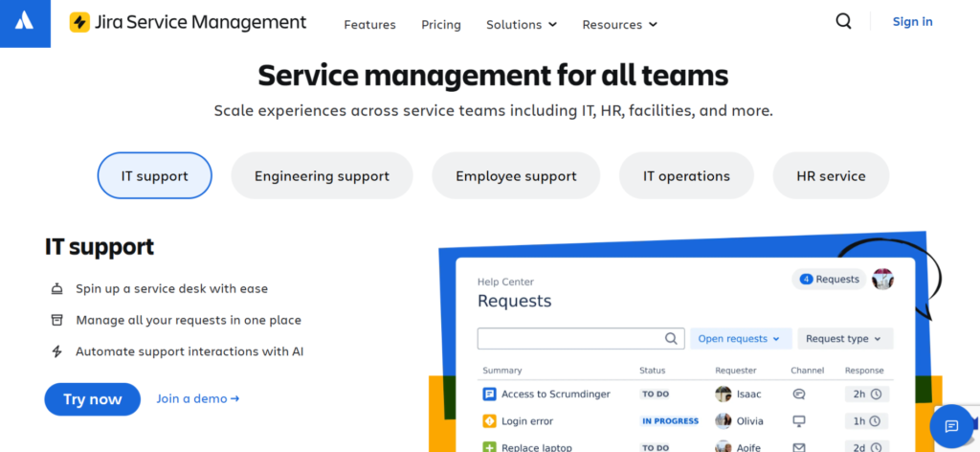Expand the Solutions dropdown menu

(x=522, y=24)
